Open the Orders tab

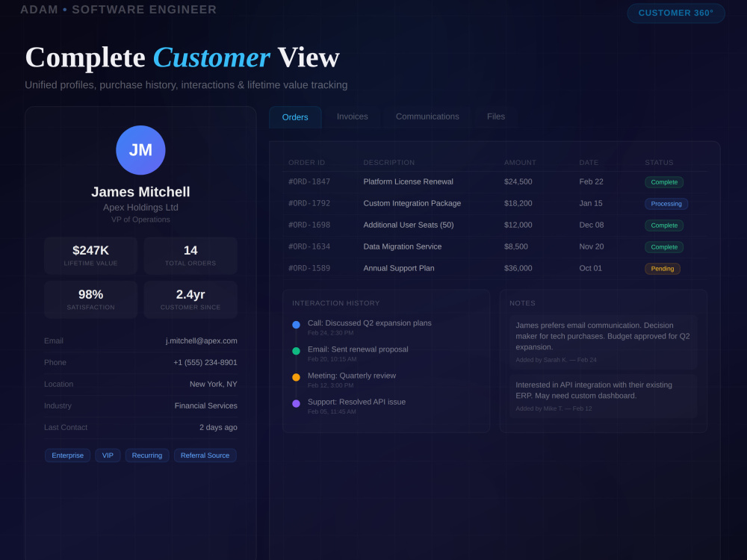pos(295,117)
